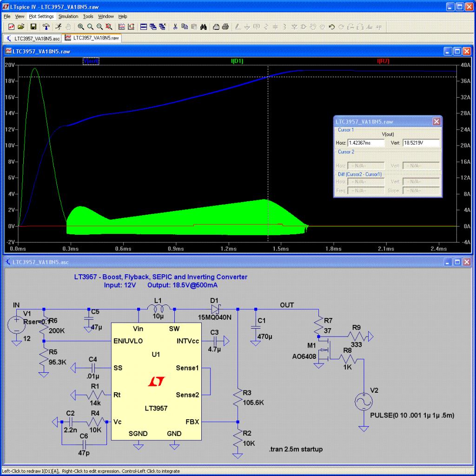Image resolution: width=476 pixels, height=476 pixels.
Task: Click the Copy icon in the toolbar
Action: click(x=185, y=26)
